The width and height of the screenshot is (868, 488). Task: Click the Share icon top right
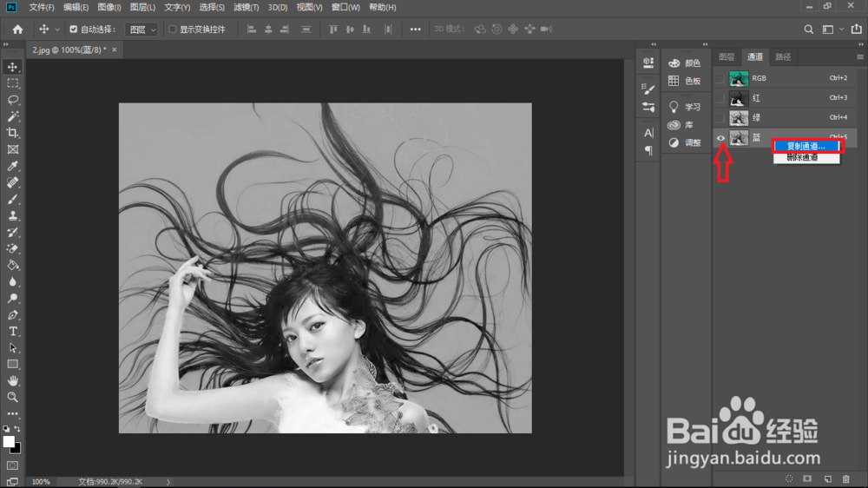pyautogui.click(x=857, y=30)
